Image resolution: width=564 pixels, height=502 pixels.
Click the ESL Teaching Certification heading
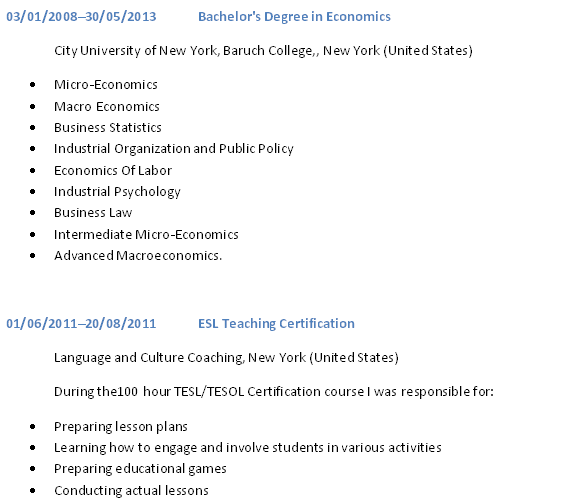tap(276, 323)
